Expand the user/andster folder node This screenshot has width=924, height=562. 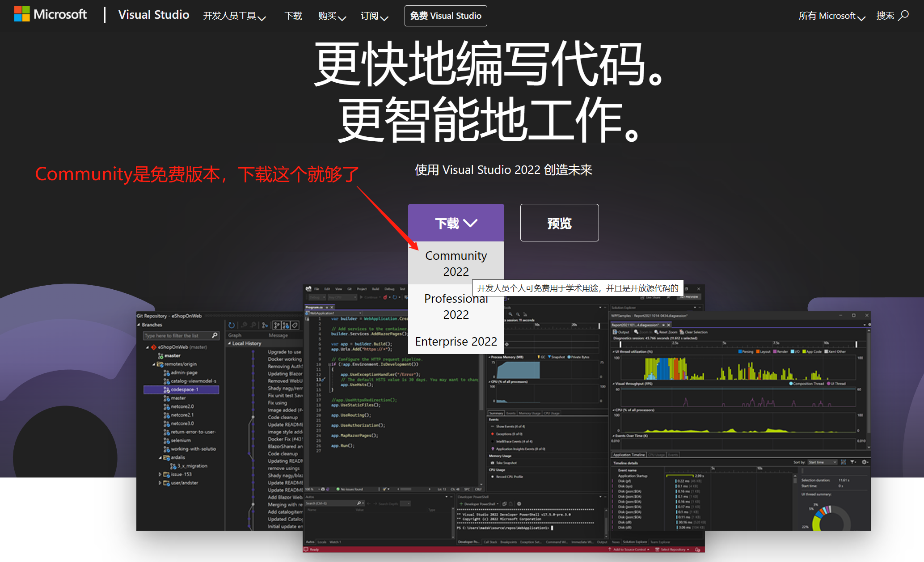click(160, 483)
